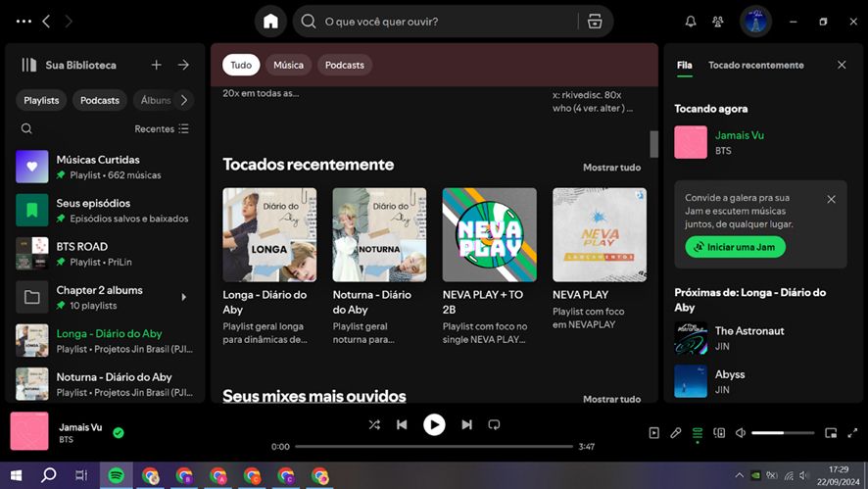The width and height of the screenshot is (868, 489).
Task: Click the saved checkmark next to Jamais Vu
Action: pos(119,432)
